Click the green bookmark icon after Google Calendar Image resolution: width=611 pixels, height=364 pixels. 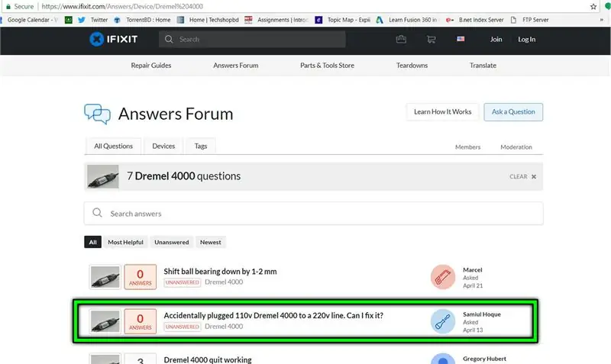click(68, 20)
